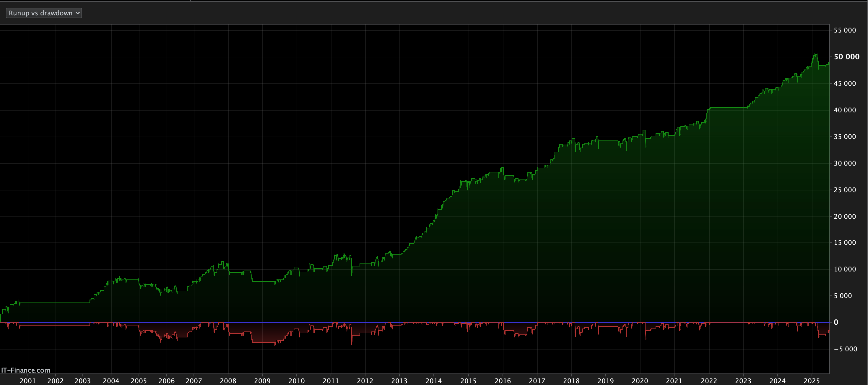
Task: Click the bold 50 000 axis value
Action: pos(846,57)
